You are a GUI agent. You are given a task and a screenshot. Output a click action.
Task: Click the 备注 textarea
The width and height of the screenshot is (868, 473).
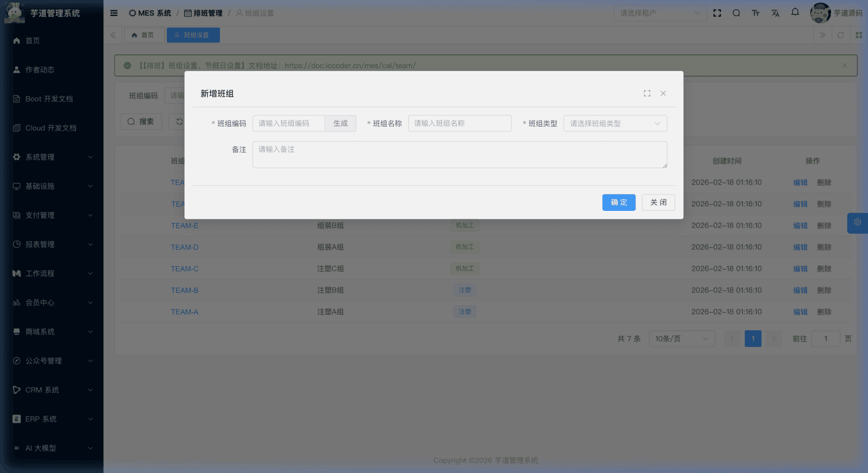[459, 155]
